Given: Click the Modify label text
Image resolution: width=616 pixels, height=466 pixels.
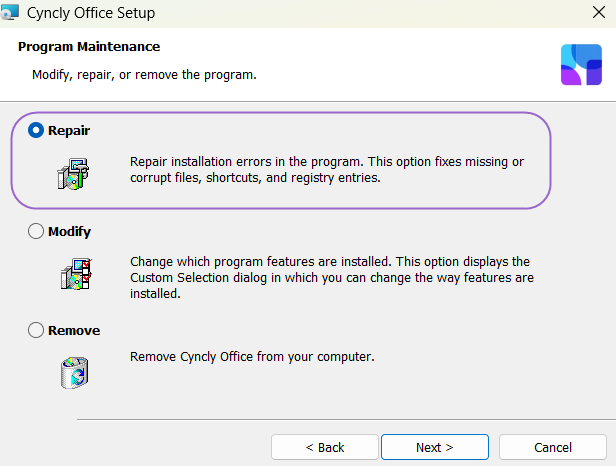Looking at the screenshot, I should 70,231.
